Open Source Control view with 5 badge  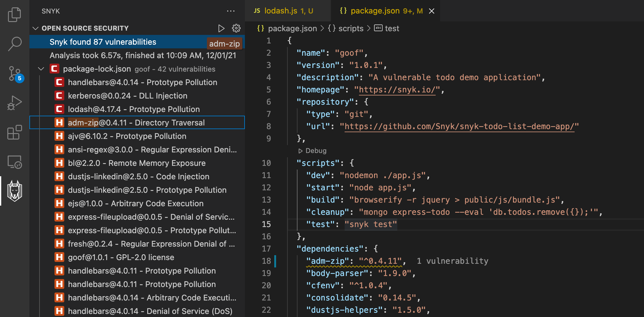15,74
